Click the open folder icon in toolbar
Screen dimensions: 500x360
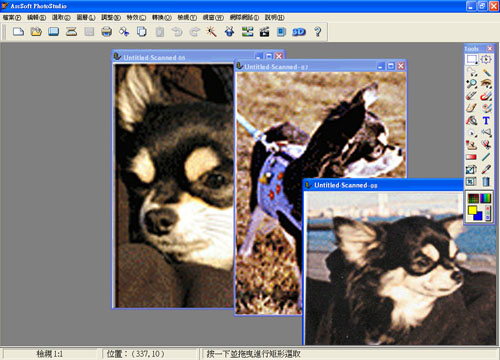pos(36,32)
